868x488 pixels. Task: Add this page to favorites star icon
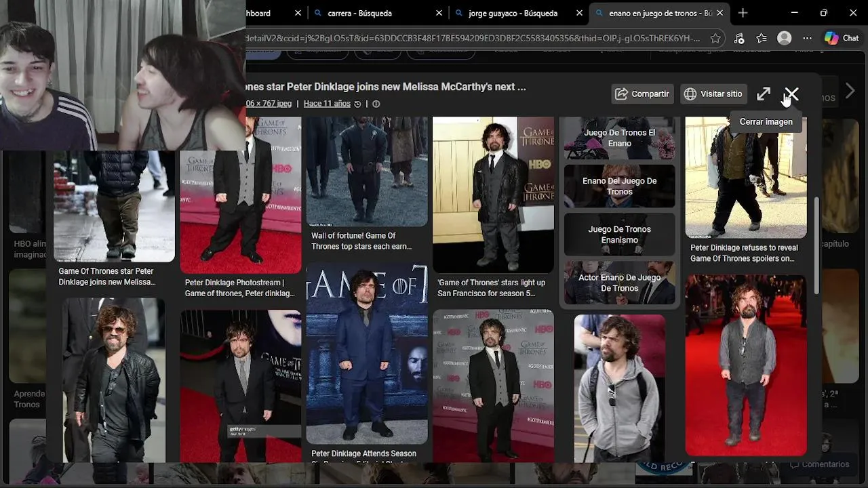715,39
